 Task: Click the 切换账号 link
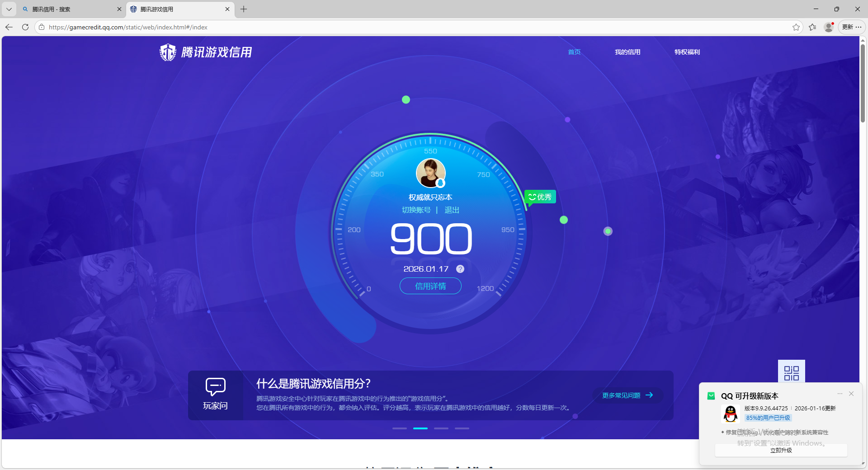tap(416, 210)
